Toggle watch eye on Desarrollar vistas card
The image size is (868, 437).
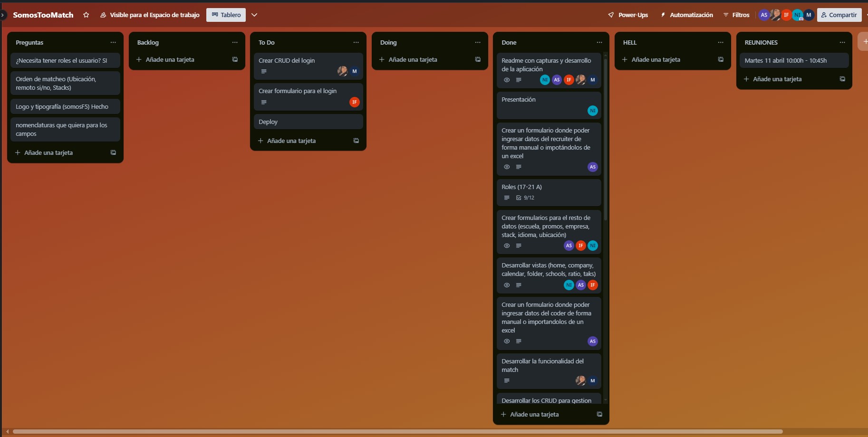click(x=507, y=285)
